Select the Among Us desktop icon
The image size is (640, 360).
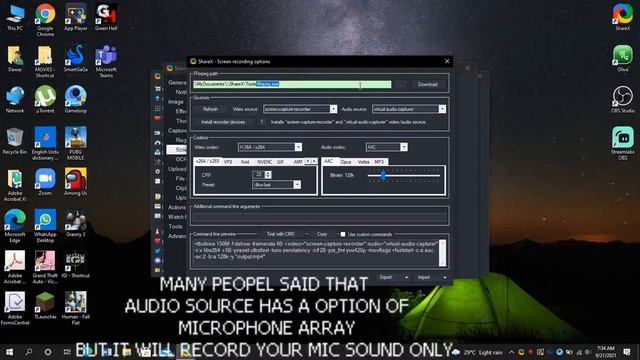[76, 182]
